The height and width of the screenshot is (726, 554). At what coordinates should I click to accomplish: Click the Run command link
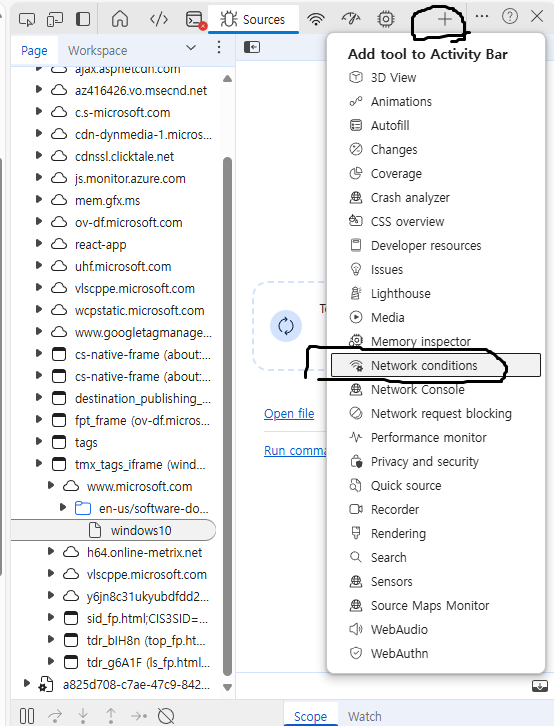coord(295,451)
